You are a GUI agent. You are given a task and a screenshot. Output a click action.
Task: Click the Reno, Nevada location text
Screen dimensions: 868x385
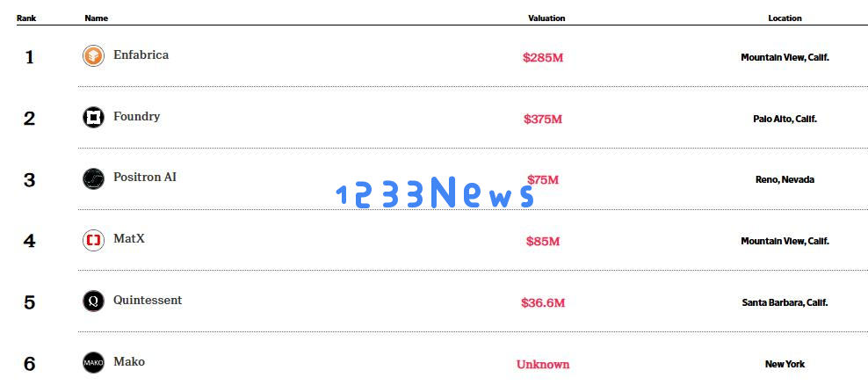(x=785, y=179)
